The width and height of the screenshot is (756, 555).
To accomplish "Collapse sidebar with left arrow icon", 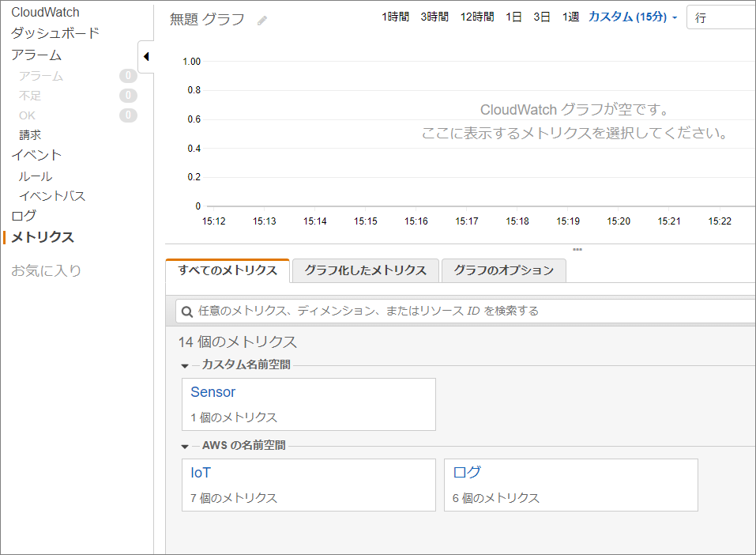I will (x=146, y=56).
